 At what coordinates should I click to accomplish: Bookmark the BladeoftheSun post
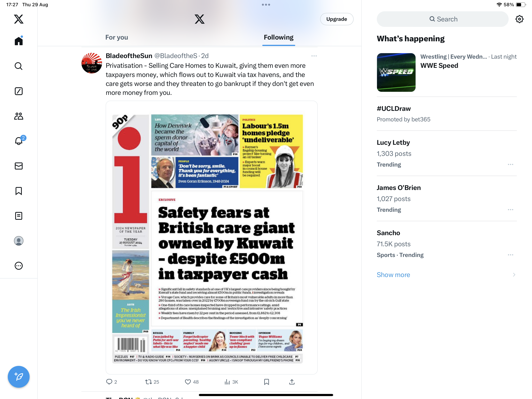[x=266, y=382]
